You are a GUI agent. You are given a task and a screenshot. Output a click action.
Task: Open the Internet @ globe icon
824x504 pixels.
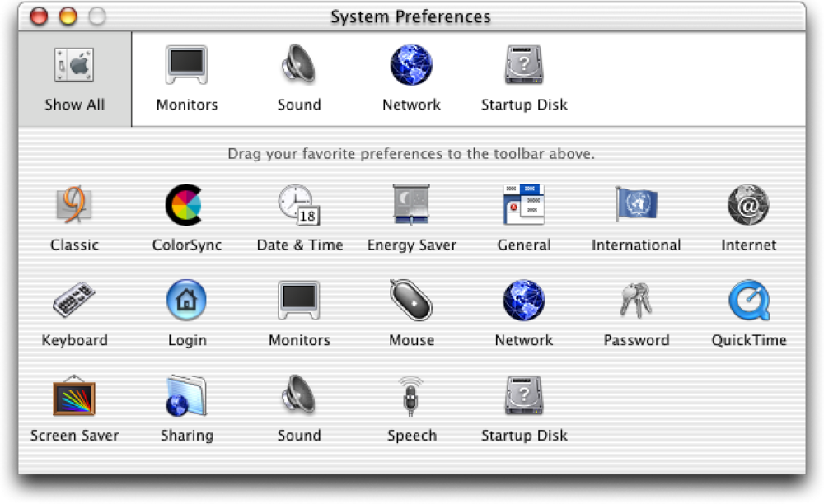point(748,205)
